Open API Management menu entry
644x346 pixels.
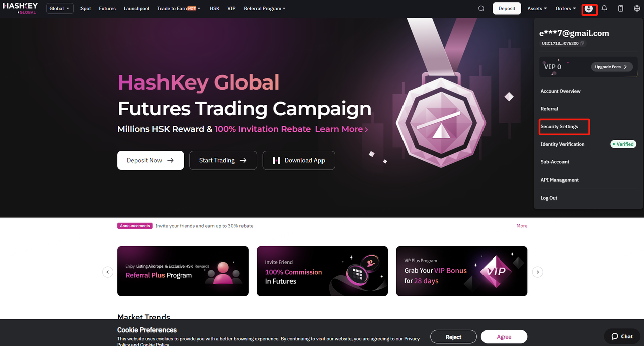(559, 180)
